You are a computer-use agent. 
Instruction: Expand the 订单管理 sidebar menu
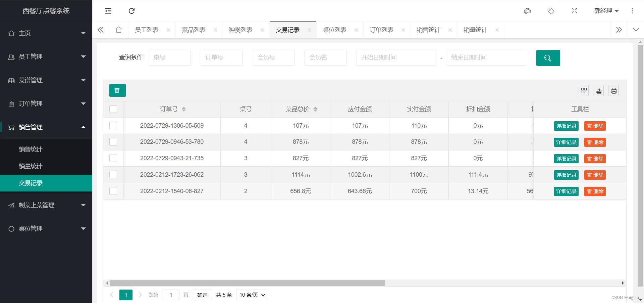coord(46,103)
